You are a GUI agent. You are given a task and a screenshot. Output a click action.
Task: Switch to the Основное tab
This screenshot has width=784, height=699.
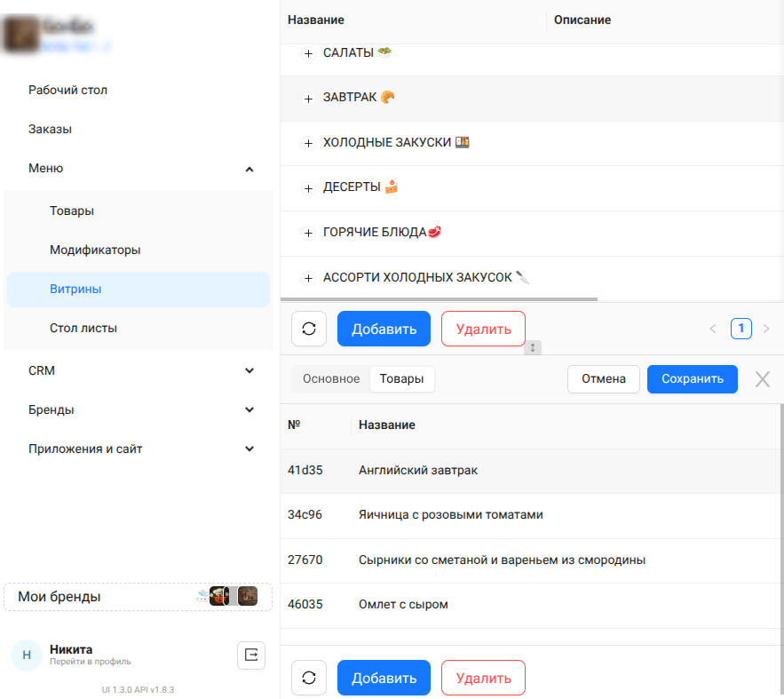331,379
